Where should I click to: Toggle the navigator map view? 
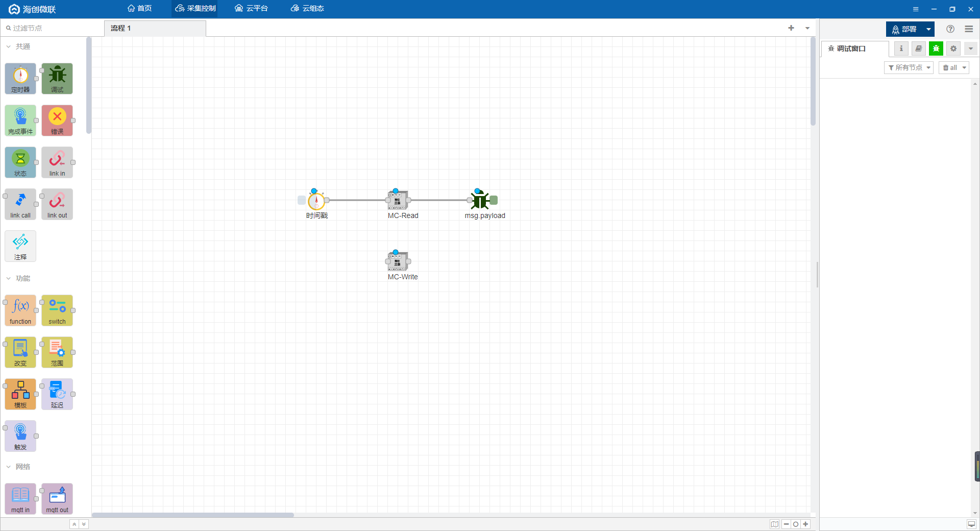point(775,524)
